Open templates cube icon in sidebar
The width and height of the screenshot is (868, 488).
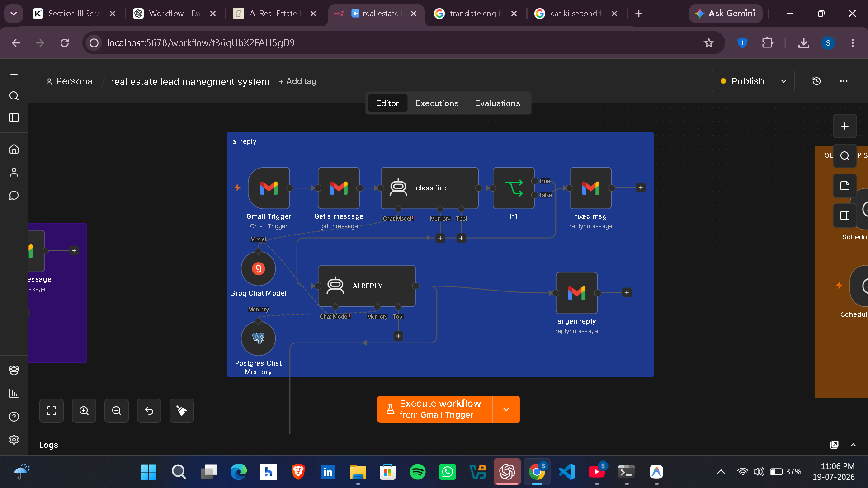coord(14,371)
